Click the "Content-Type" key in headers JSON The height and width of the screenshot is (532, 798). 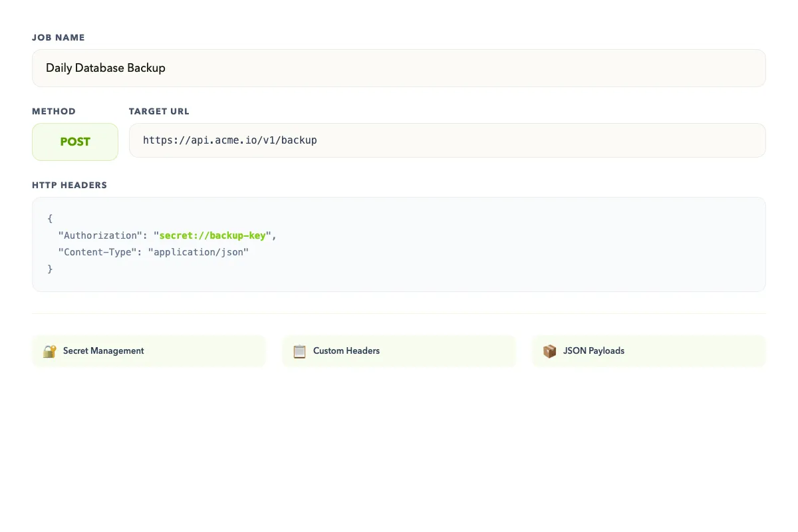pyautogui.click(x=98, y=252)
